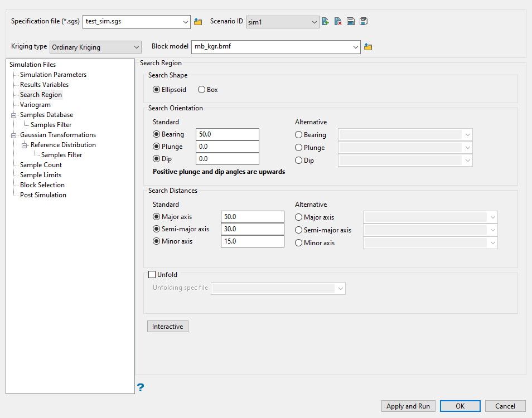Image resolution: width=532 pixels, height=418 pixels.
Task: Click the delete scenario icon
Action: click(338, 22)
